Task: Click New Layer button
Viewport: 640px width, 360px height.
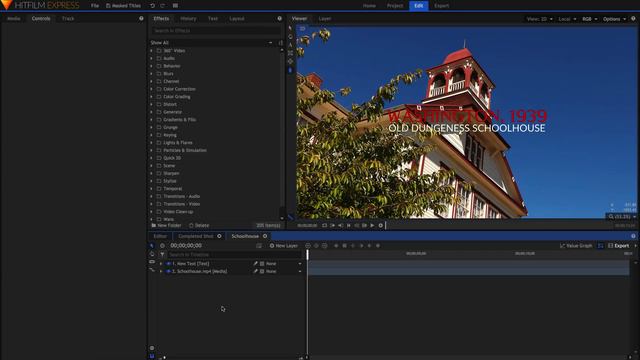Action: (x=284, y=246)
